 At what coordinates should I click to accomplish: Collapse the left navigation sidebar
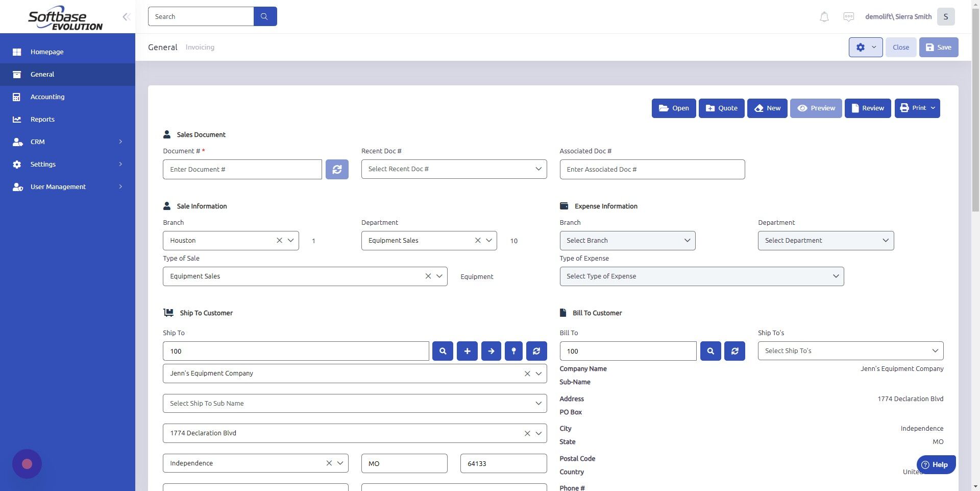tap(126, 16)
